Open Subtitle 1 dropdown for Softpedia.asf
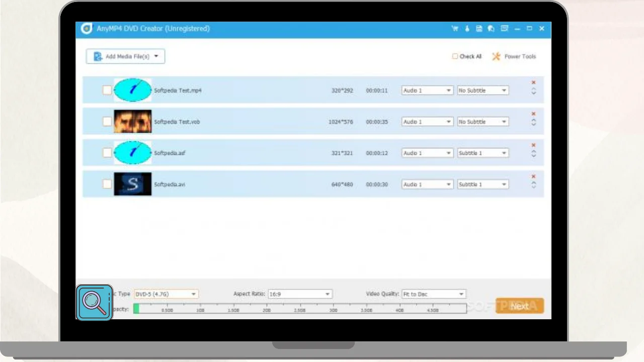 (x=482, y=153)
